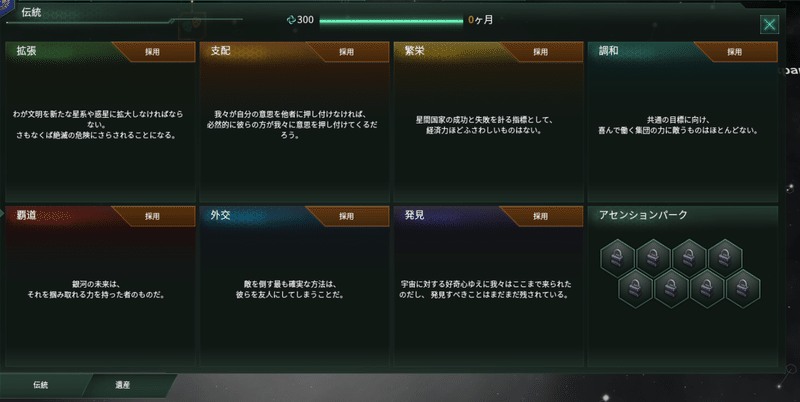800x402 pixels.
Task: Click the unity currency icon beside 300
Action: (x=291, y=20)
